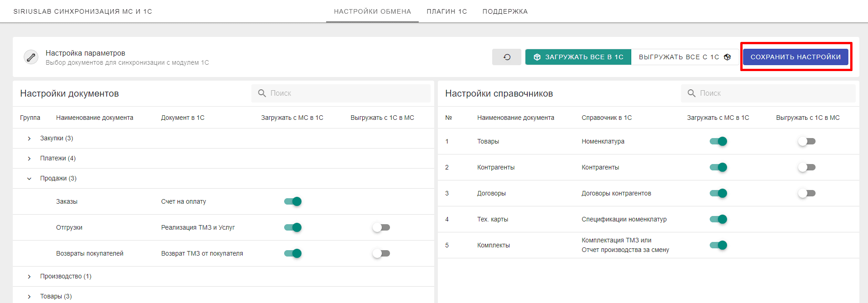Toggle upload to 1C for 'Возвраты покупателей'

click(293, 253)
